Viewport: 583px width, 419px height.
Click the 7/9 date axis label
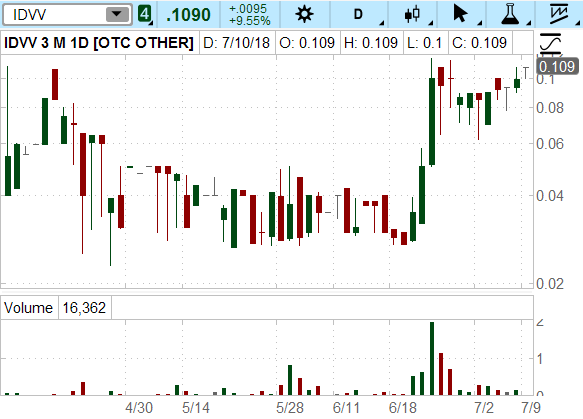coord(531,408)
